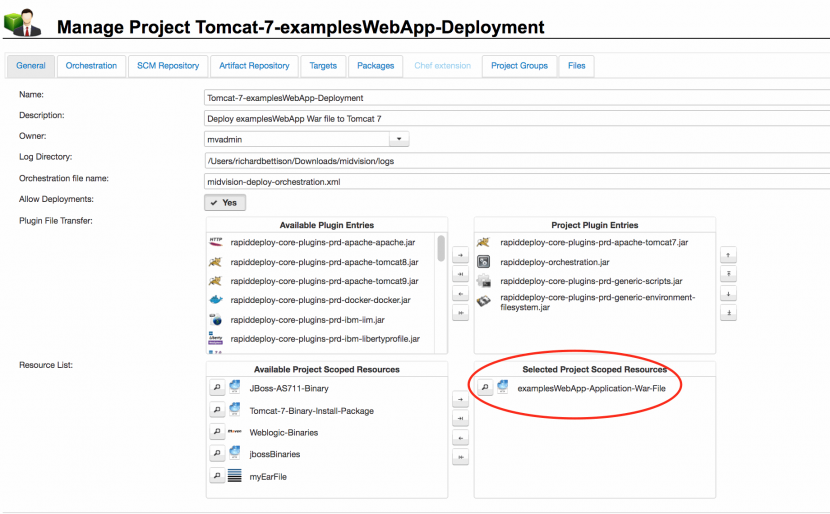Open search icon next to Weblogic-Binaries
830x514 pixels.
(216, 432)
